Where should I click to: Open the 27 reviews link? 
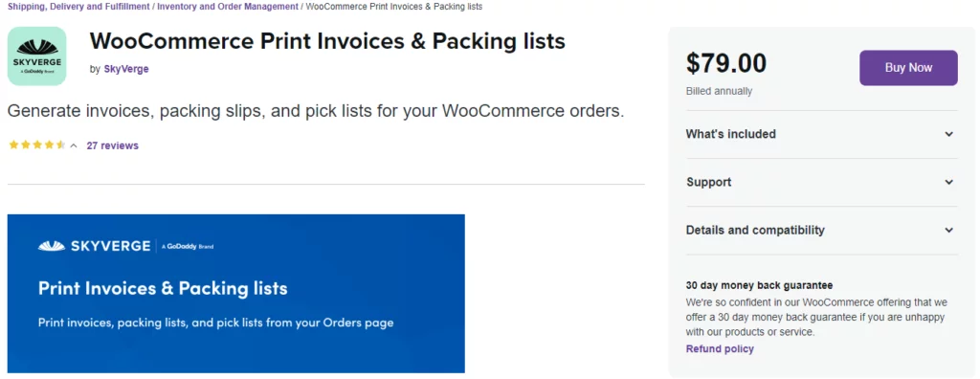[113, 145]
